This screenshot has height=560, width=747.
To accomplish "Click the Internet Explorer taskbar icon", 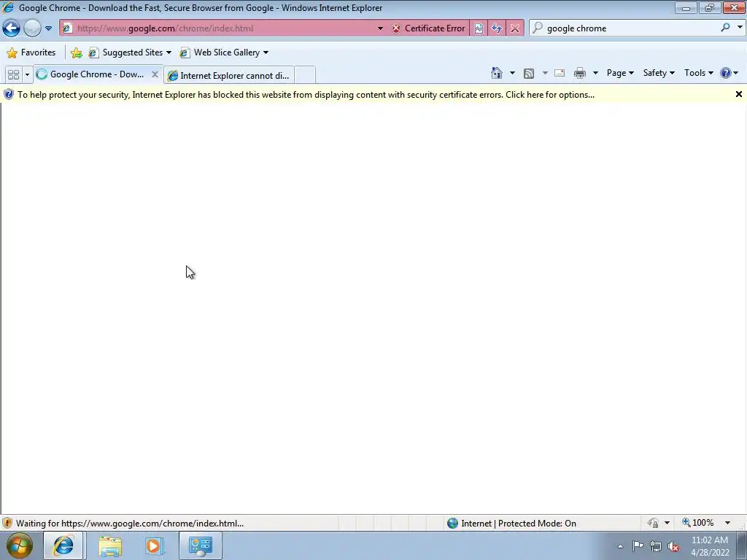I will point(64,545).
